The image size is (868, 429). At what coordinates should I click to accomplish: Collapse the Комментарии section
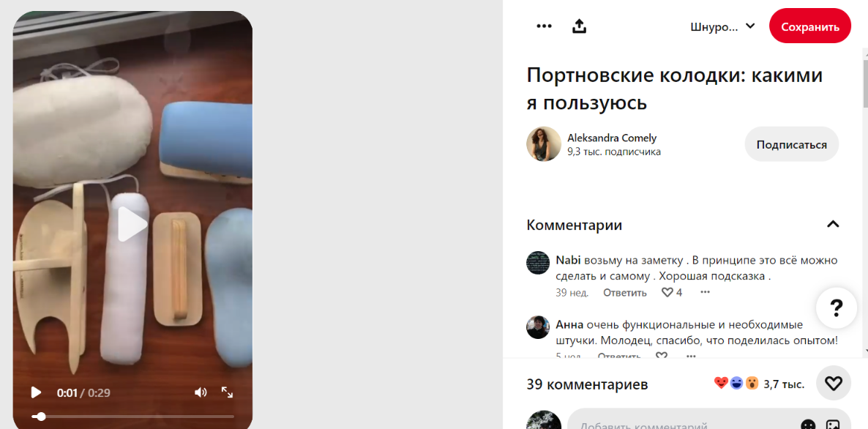(833, 224)
